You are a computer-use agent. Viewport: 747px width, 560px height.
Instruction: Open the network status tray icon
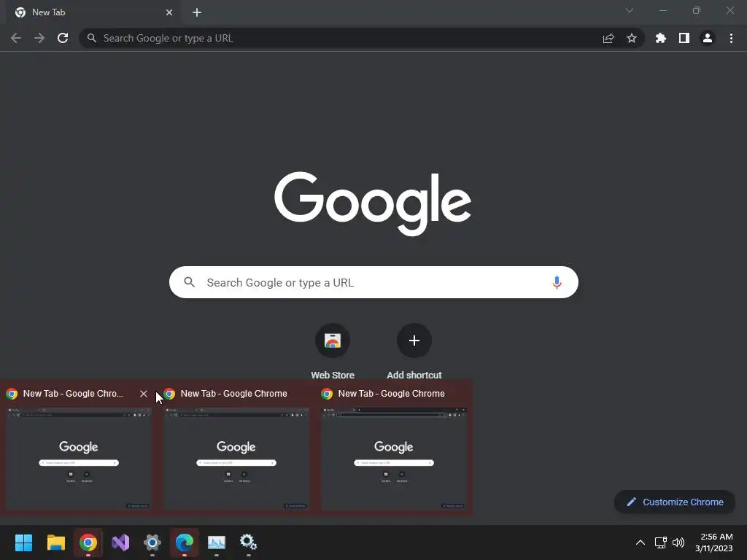pos(660,542)
